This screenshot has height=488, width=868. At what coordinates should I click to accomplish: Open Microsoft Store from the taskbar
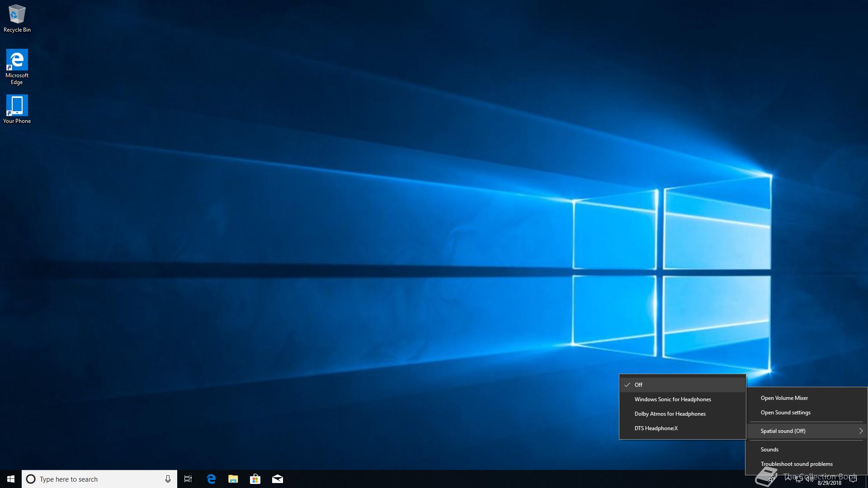click(x=255, y=479)
